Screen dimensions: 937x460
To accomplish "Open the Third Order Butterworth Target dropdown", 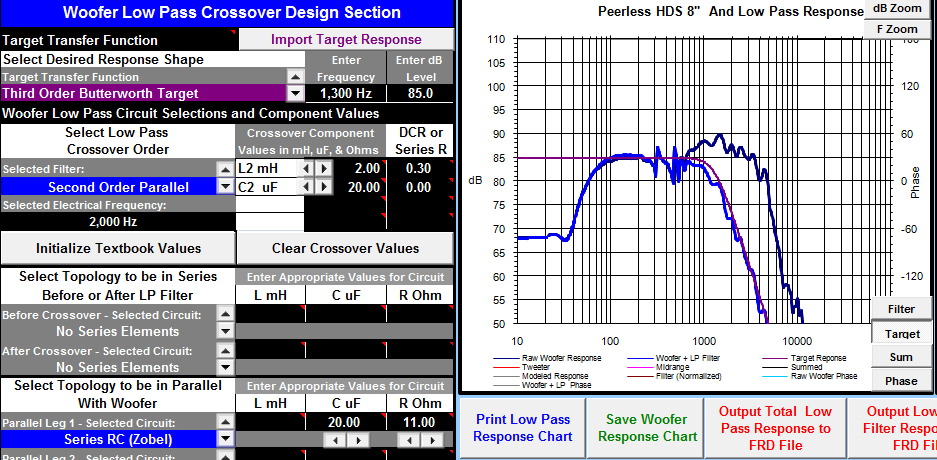I will coord(295,94).
